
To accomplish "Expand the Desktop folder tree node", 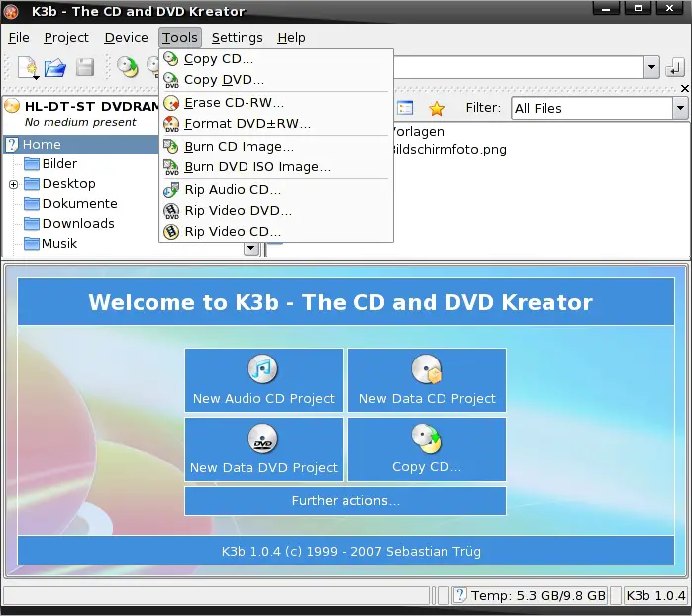I will tap(13, 184).
